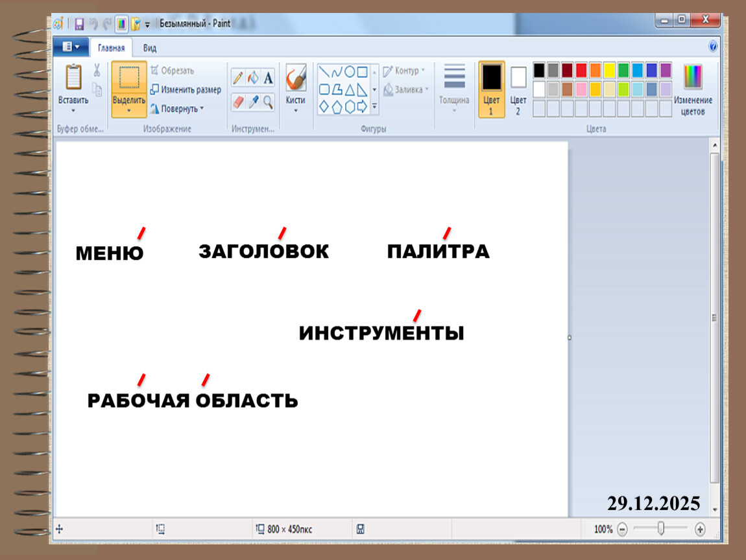746x560 pixels.
Task: Open the Выделить dropdown arrow
Action: pyautogui.click(x=128, y=111)
